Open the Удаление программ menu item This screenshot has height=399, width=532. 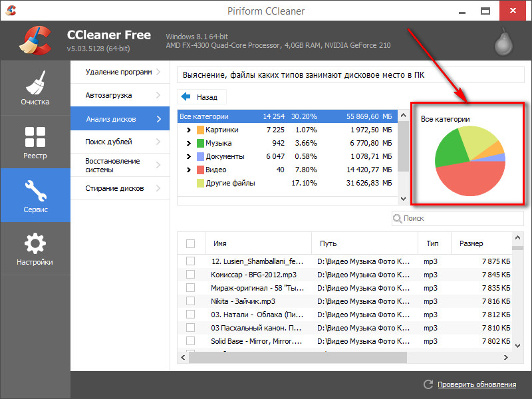pyautogui.click(x=120, y=72)
